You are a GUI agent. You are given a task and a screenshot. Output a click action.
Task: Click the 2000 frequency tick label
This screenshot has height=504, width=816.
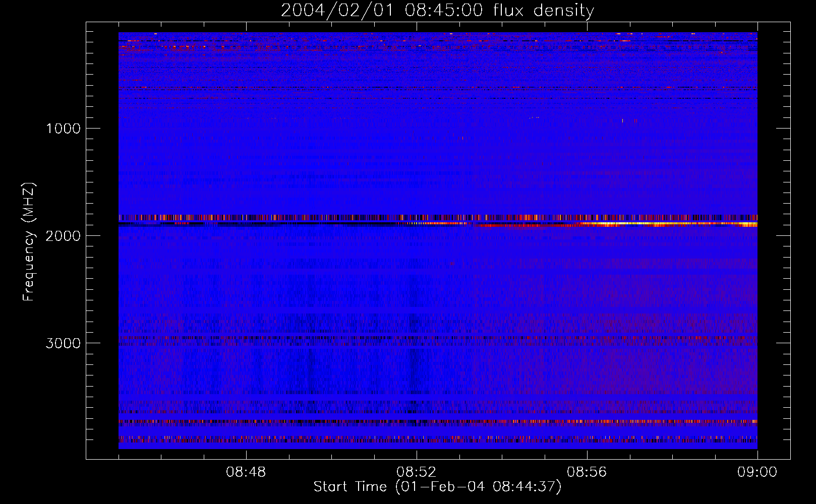(x=63, y=236)
